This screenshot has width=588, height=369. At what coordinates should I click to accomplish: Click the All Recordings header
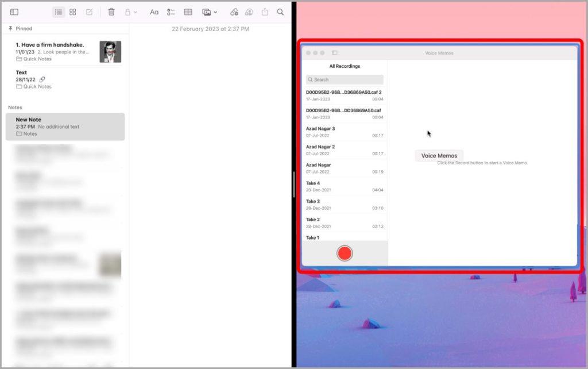(x=345, y=66)
